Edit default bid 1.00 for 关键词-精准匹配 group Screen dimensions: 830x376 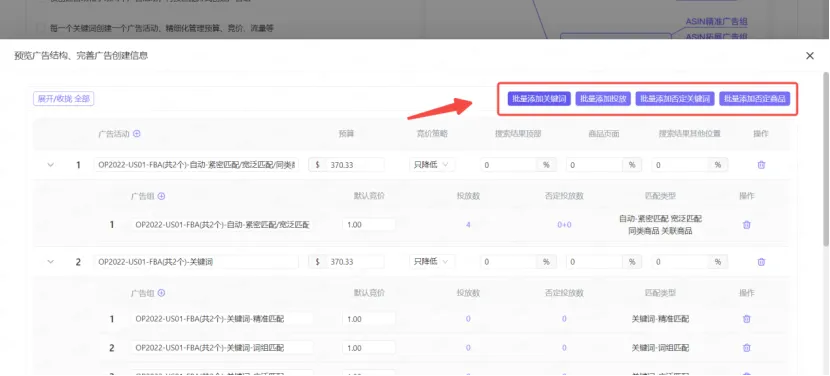coord(369,319)
